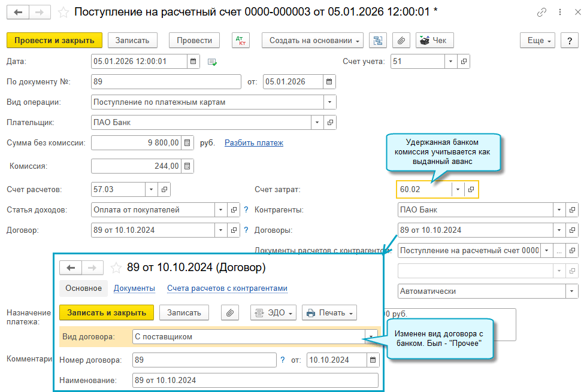Screen dimensions: 587x392
Task: Add the receipt document to favorites with the star
Action: tap(63, 13)
